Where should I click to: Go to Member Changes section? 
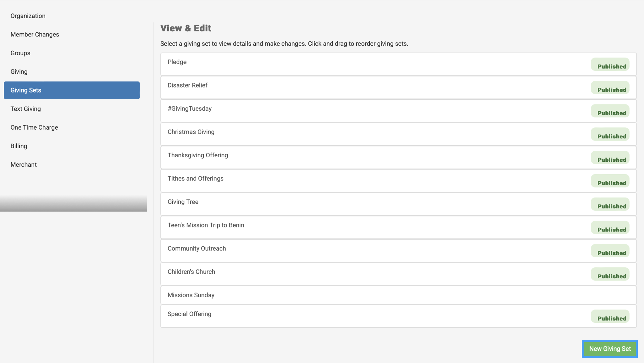(35, 35)
